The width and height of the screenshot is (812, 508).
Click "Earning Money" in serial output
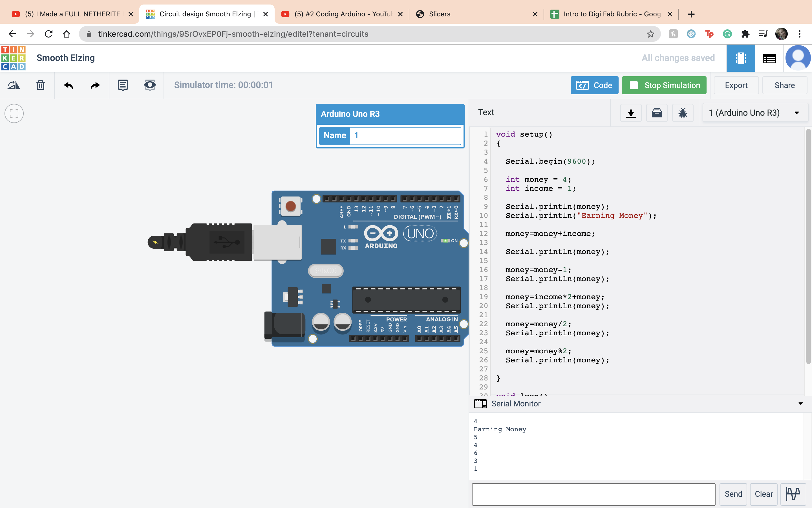coord(500,429)
